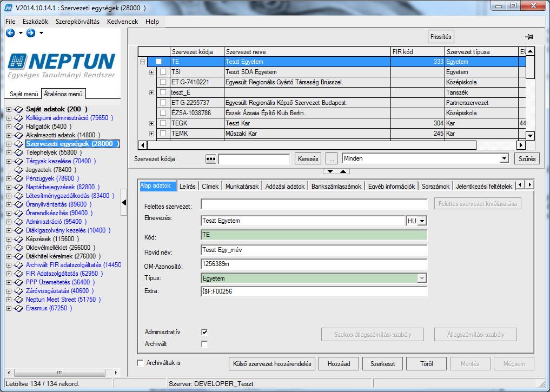Collapse the TE row in the table
The height and width of the screenshot is (392, 550).
click(x=142, y=62)
